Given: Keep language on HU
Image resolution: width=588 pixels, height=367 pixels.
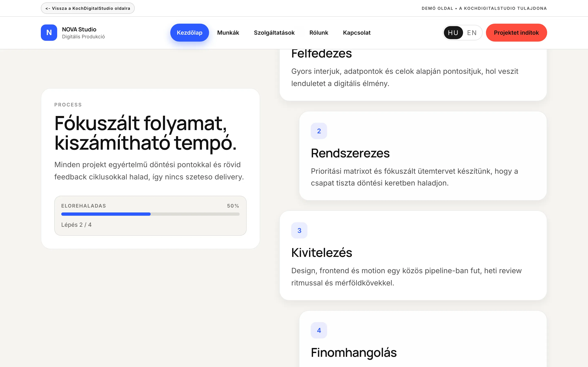Looking at the screenshot, I should [x=453, y=33].
